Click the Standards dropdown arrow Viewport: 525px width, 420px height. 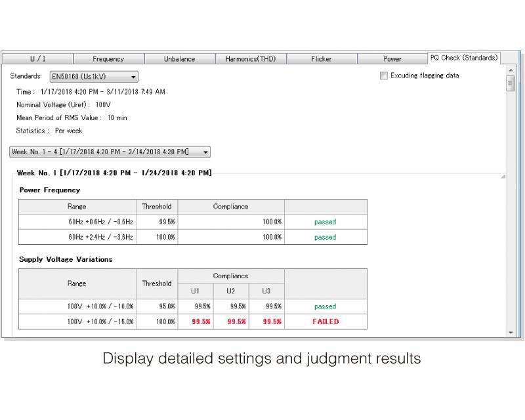coord(133,77)
